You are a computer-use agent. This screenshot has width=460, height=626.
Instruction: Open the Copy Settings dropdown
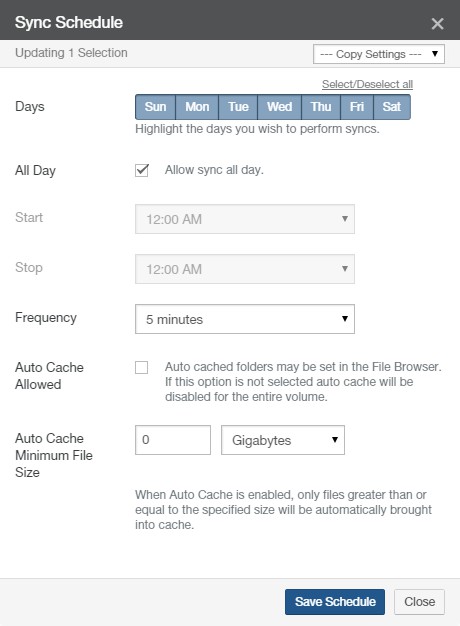(x=379, y=54)
